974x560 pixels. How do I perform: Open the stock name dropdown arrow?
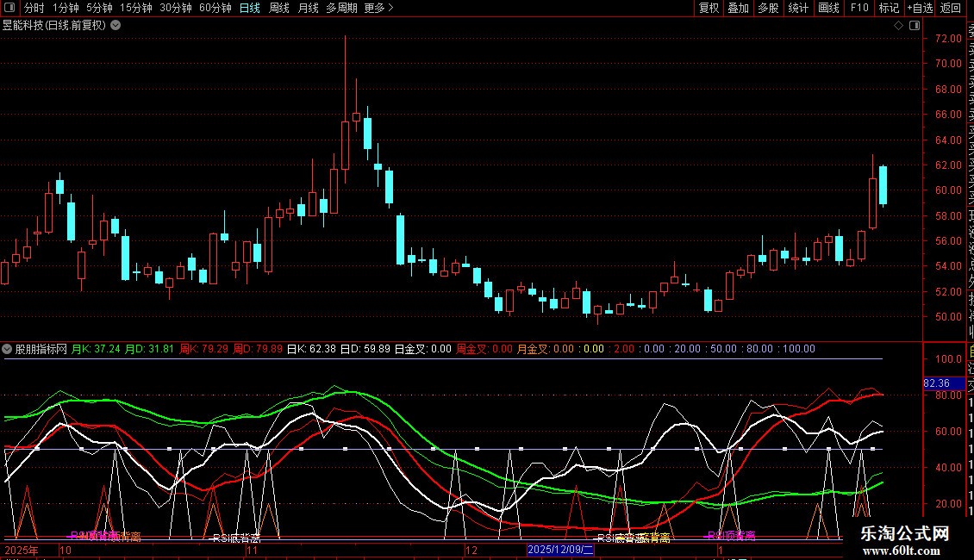coord(116,25)
